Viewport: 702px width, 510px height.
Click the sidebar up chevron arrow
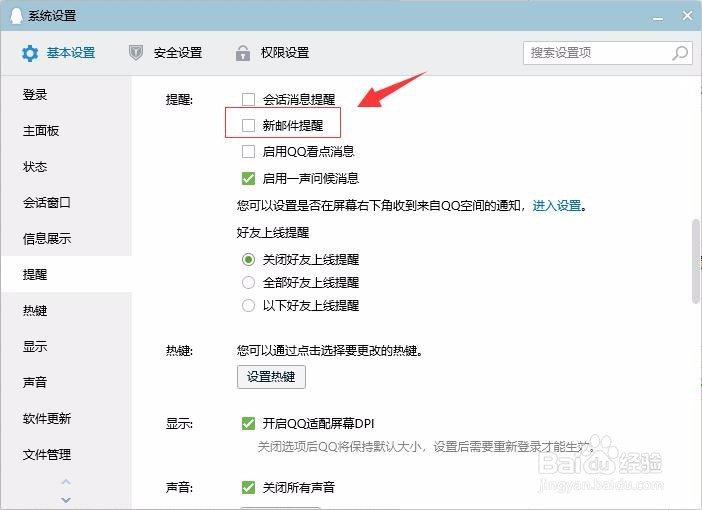click(66, 482)
